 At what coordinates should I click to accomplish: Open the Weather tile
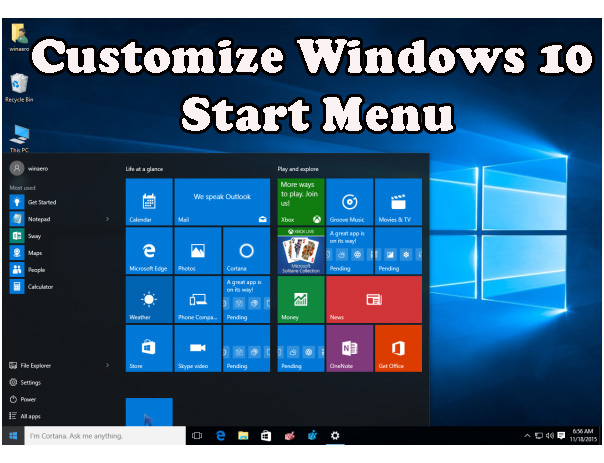coord(149,300)
